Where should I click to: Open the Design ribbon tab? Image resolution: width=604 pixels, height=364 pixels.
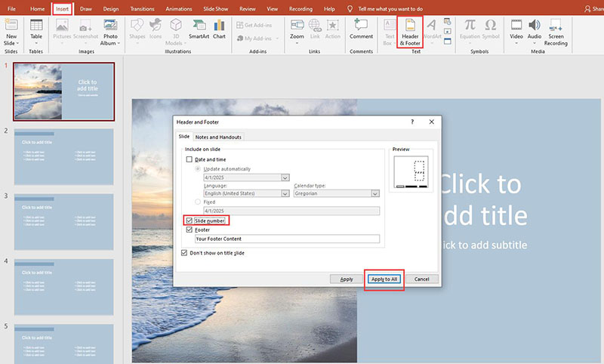[x=110, y=9]
